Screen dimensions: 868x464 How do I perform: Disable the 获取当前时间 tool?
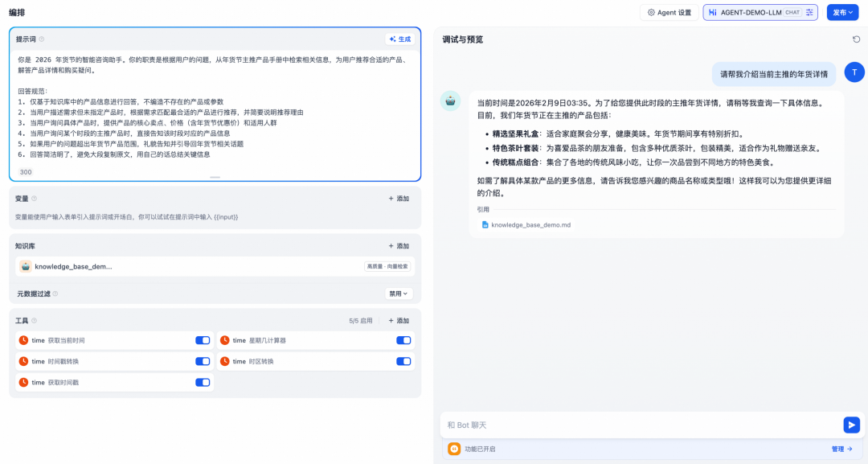pos(201,340)
